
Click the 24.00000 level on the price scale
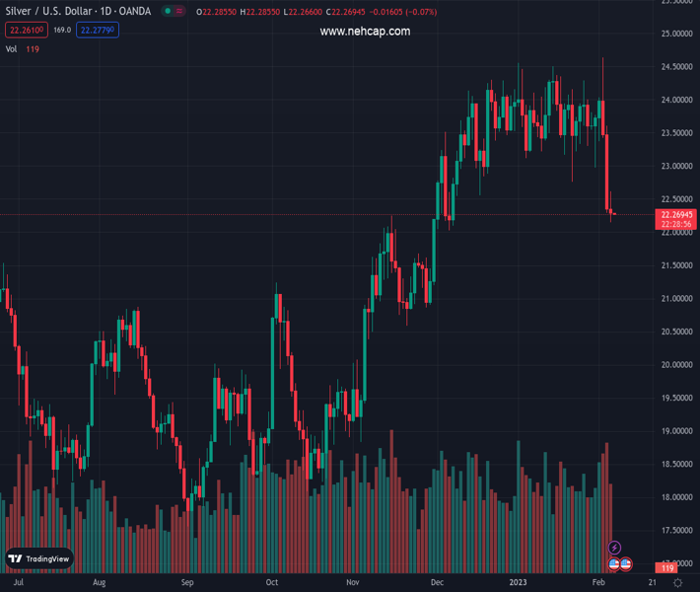click(676, 100)
